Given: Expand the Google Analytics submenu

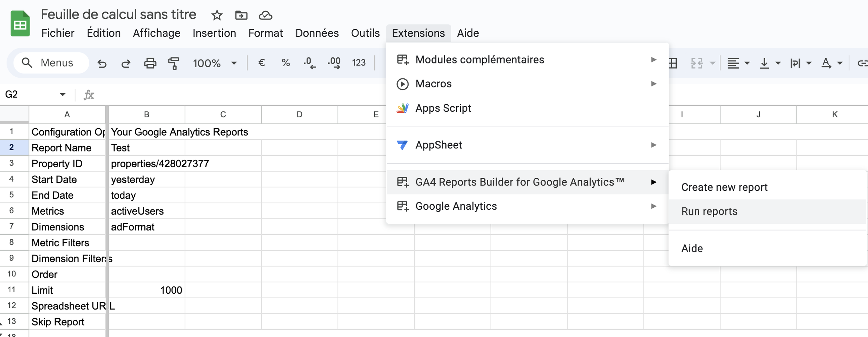Looking at the screenshot, I should tap(528, 206).
